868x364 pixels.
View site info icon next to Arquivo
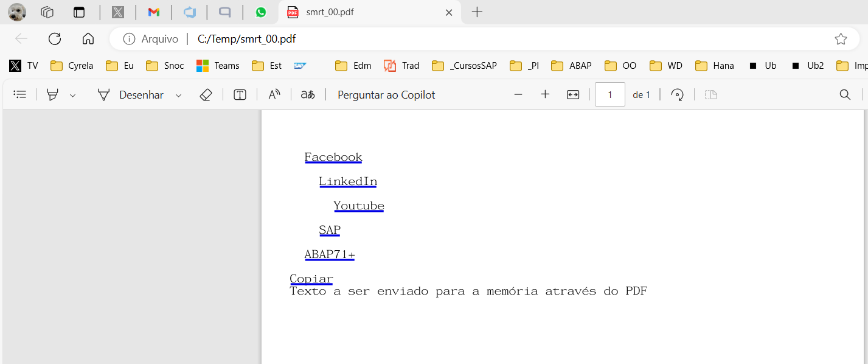(x=129, y=39)
